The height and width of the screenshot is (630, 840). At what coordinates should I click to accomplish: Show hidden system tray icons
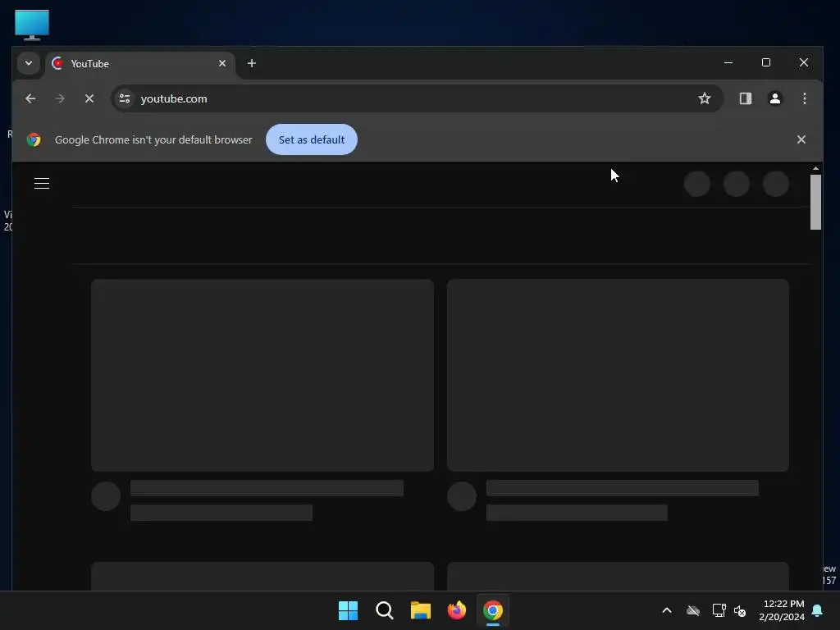pyautogui.click(x=667, y=610)
